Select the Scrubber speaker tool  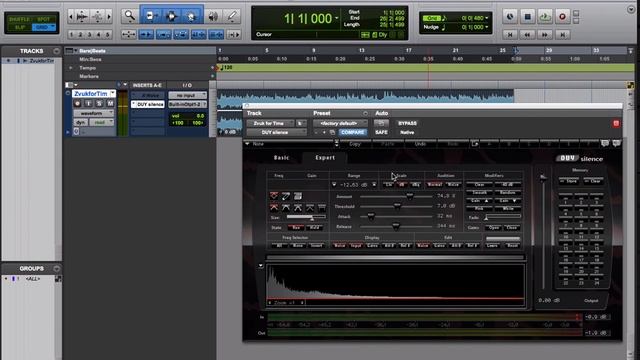(x=213, y=16)
